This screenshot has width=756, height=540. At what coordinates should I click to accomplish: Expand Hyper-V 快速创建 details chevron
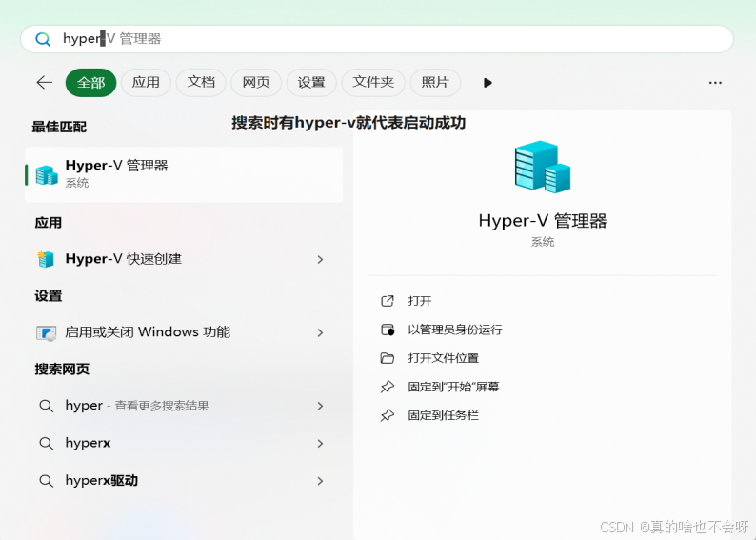pos(320,260)
